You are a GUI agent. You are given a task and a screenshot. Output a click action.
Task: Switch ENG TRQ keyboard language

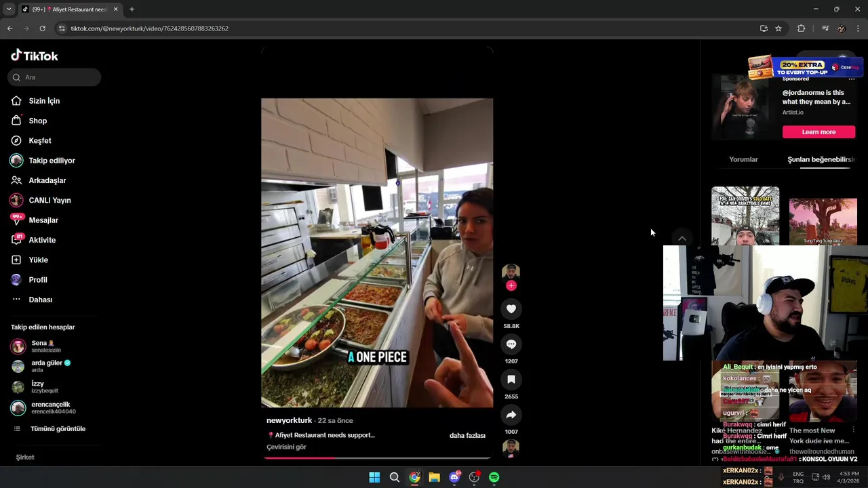click(x=798, y=477)
